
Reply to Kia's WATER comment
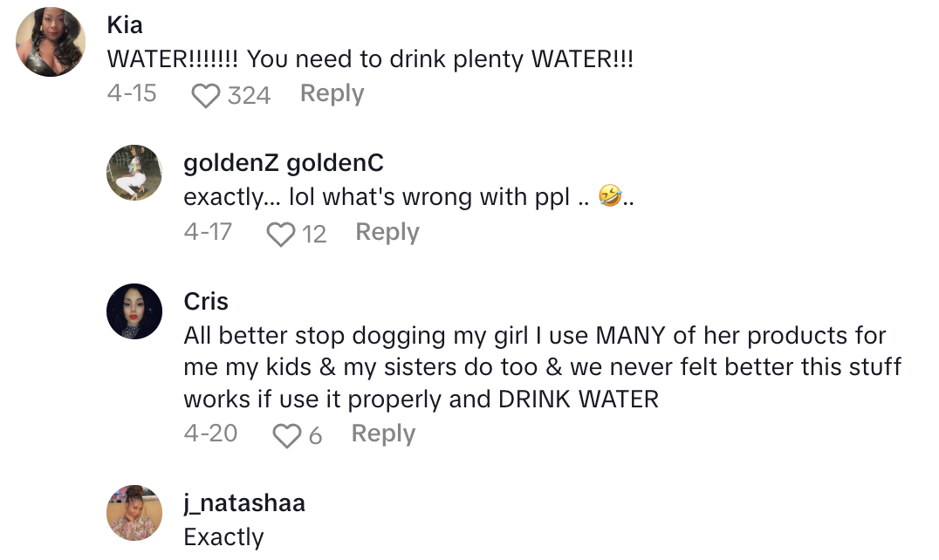(x=332, y=94)
